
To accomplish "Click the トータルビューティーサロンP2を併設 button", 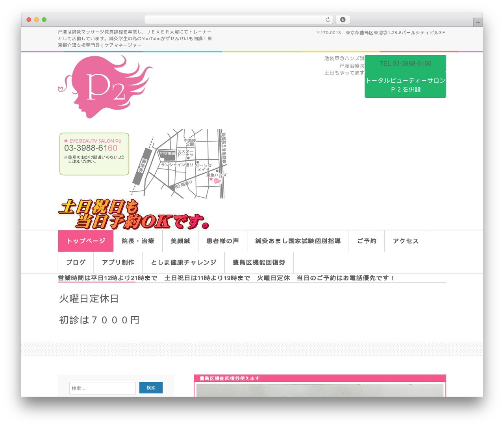I will [405, 85].
